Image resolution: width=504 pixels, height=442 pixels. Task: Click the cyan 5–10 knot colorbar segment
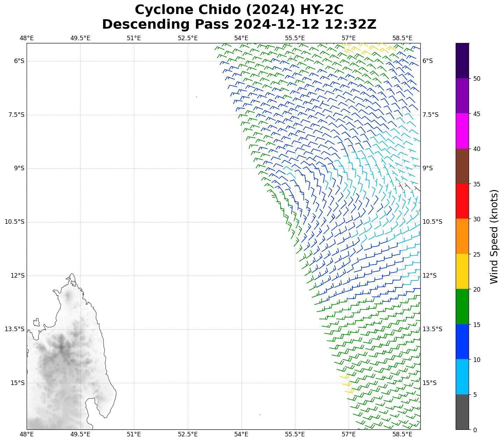tap(462, 377)
